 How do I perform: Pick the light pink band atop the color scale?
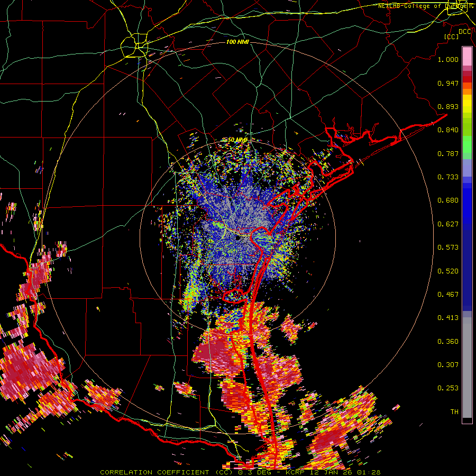point(467,57)
